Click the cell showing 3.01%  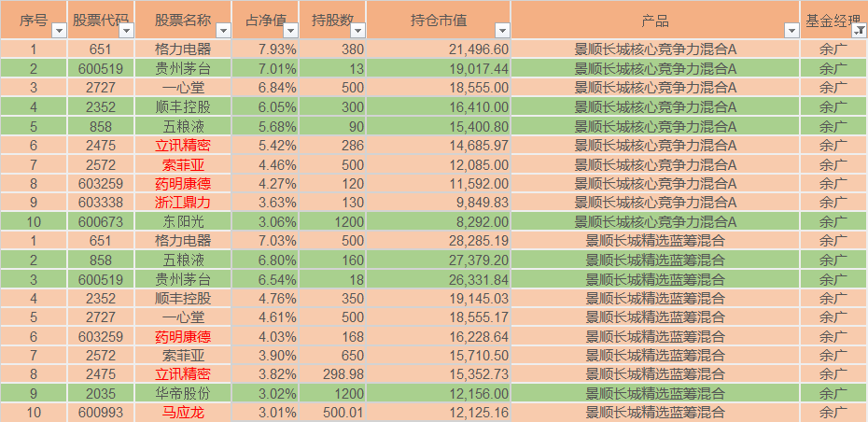pyautogui.click(x=265, y=413)
